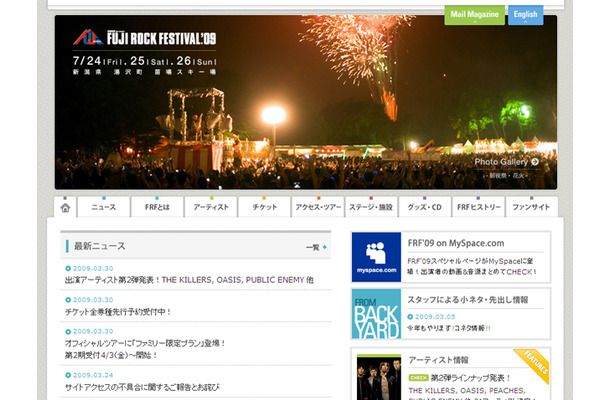The width and height of the screenshot is (610, 400).
Task: Click the 最新ニュース heading
Action: coord(100,246)
